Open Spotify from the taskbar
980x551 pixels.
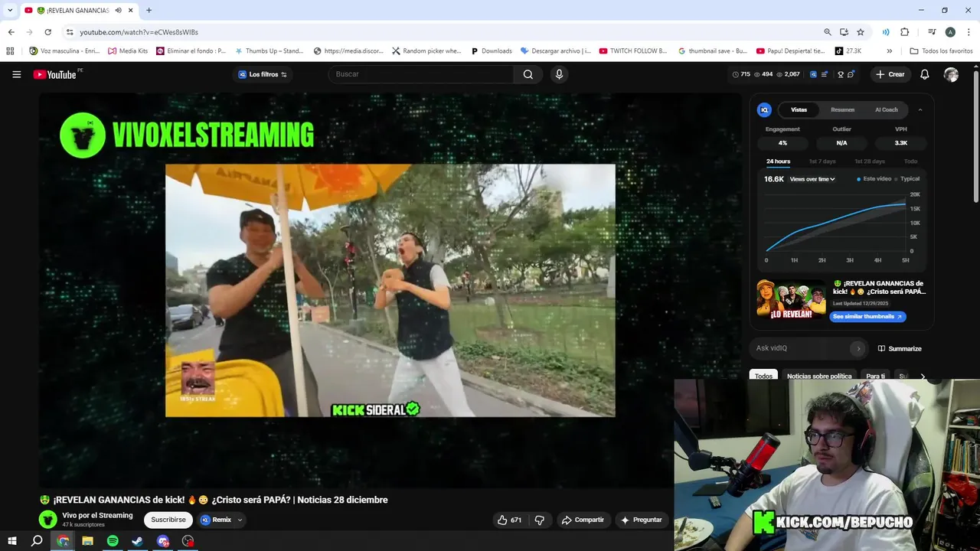tap(113, 541)
